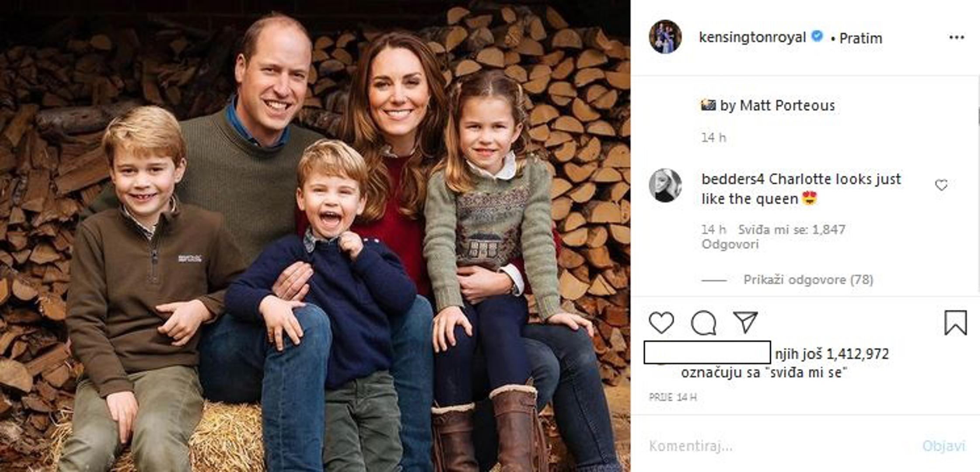Toggle the Pratim following button
Viewport: 980px width, 472px height.
[x=860, y=38]
